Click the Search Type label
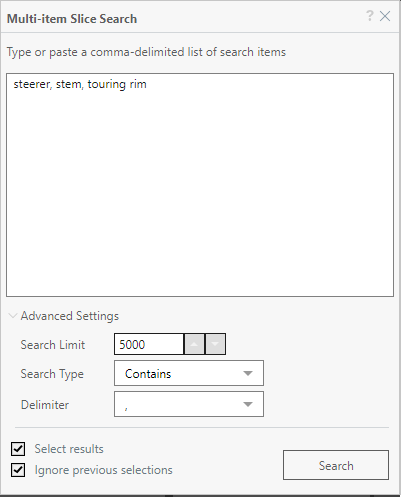The width and height of the screenshot is (401, 497). click(x=52, y=374)
